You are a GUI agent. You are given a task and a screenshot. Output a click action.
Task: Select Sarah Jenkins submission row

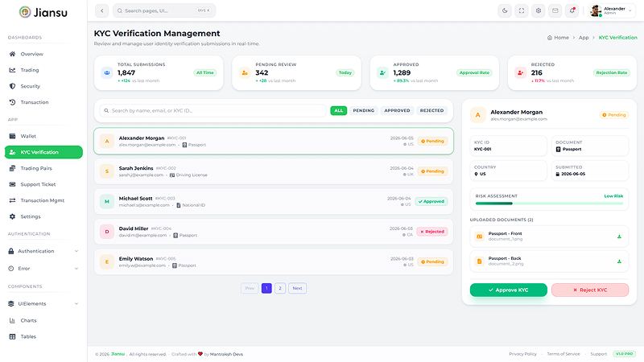point(274,171)
